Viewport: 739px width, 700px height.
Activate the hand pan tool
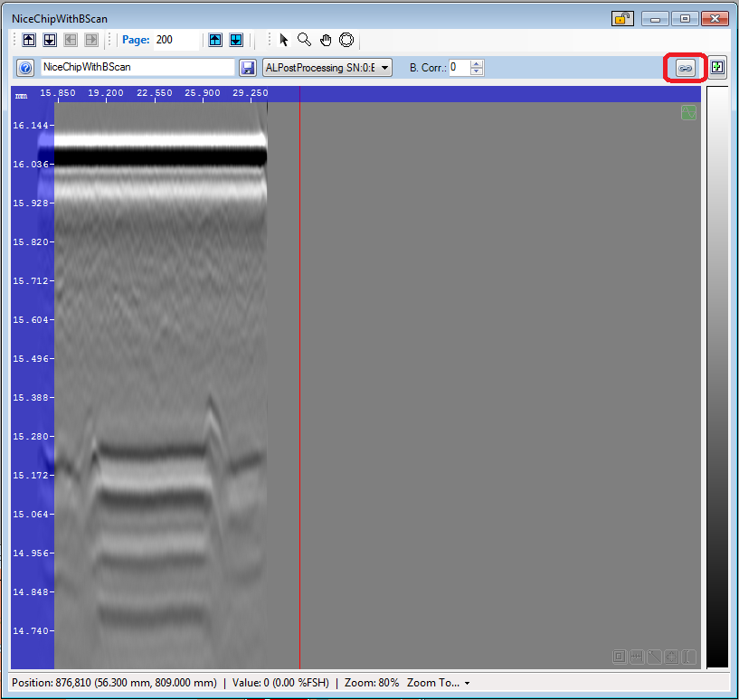point(326,40)
